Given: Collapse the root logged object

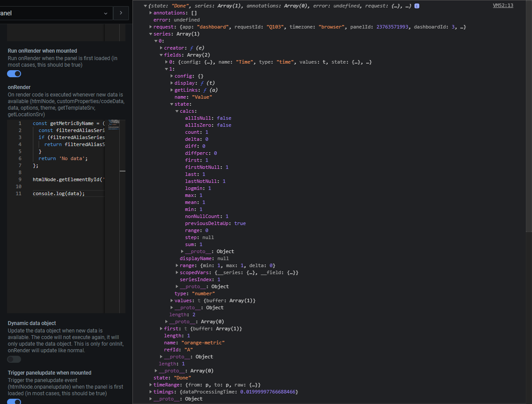Looking at the screenshot, I should tap(146, 6).
